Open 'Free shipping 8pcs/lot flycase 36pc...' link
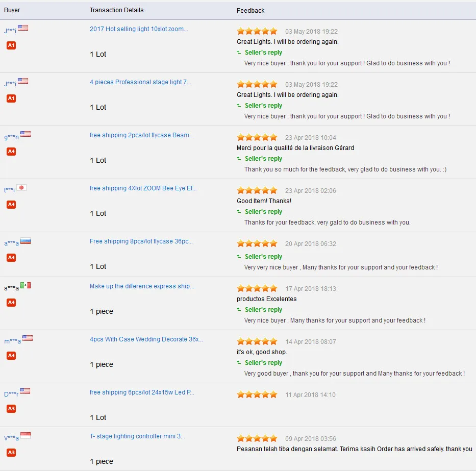This screenshot has height=471, width=476. 141,241
